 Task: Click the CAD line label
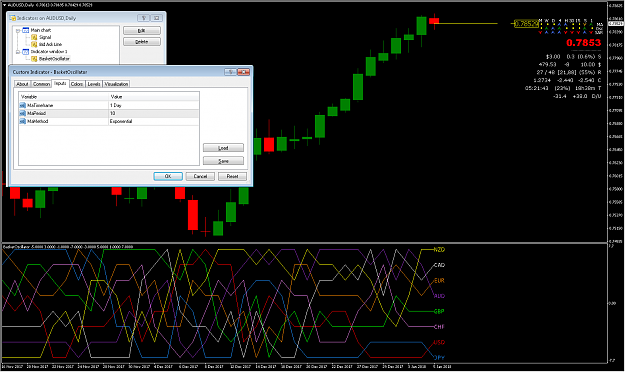point(439,265)
